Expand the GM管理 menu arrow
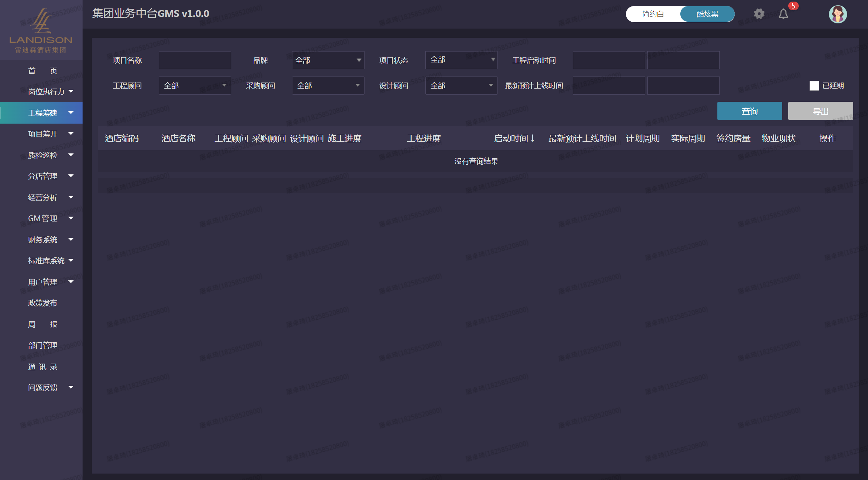Screen dimensions: 868x480 [x=71, y=218]
